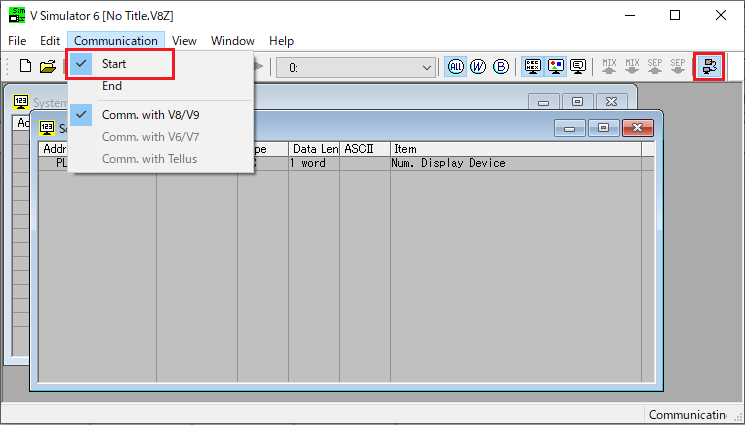745x425 pixels.
Task: Click the first monitor view icon
Action: point(533,67)
